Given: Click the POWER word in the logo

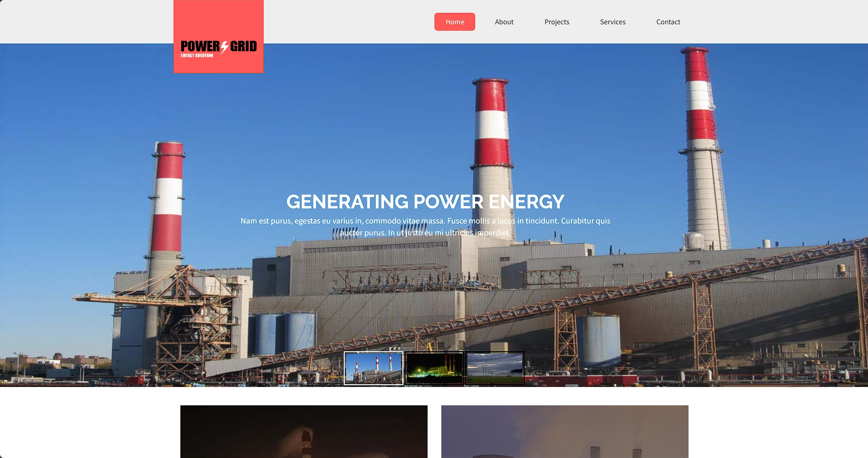Looking at the screenshot, I should tap(200, 46).
